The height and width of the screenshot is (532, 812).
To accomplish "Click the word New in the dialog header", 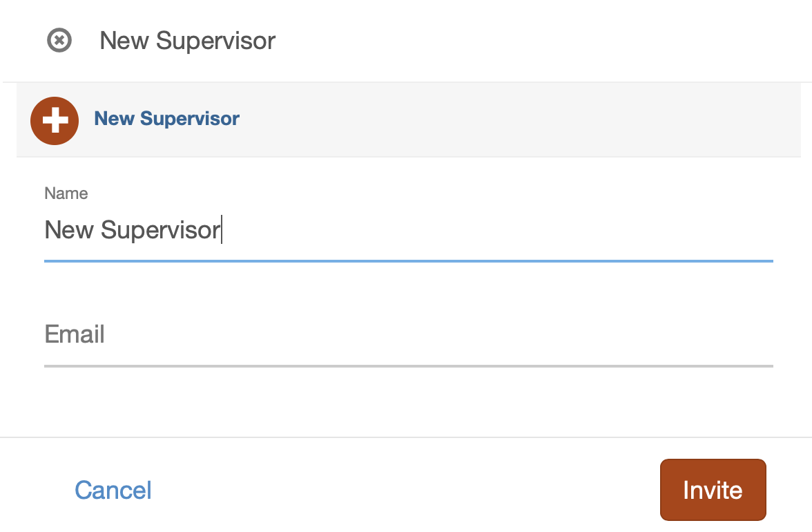I will [x=124, y=40].
